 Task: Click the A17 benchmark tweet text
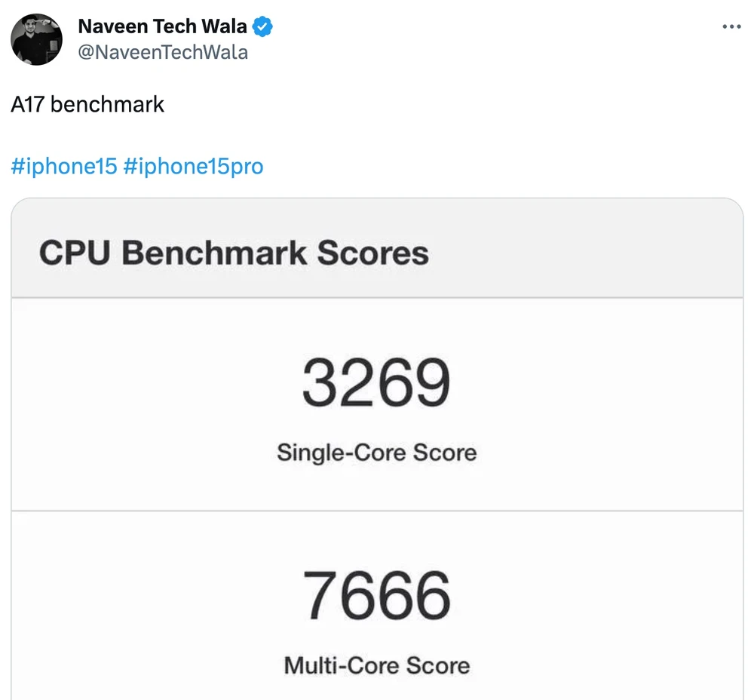(87, 104)
